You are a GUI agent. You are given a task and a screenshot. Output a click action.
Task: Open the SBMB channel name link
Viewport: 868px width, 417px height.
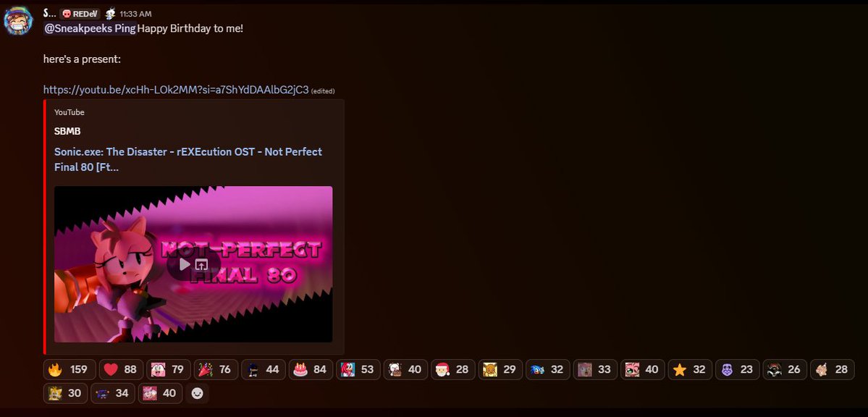coord(67,132)
